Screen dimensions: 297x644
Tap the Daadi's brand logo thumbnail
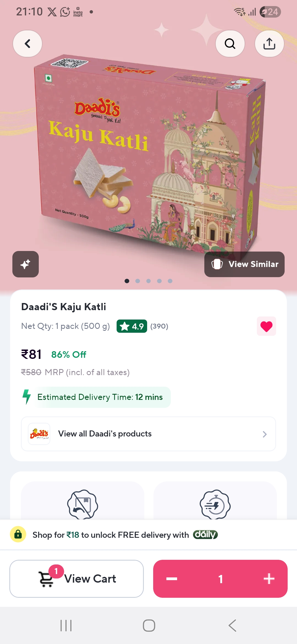coord(39,434)
